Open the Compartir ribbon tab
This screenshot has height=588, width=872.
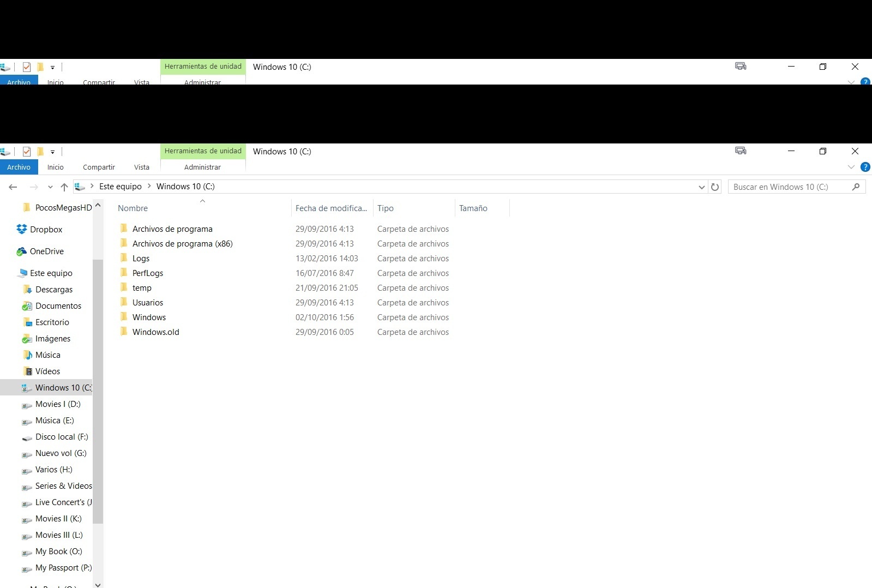99,167
